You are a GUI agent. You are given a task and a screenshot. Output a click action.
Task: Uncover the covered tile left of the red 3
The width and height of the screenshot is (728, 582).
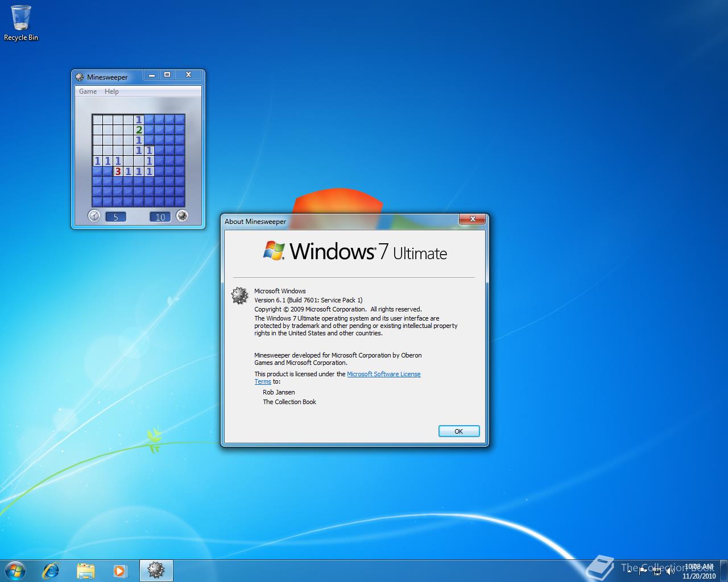(x=107, y=171)
